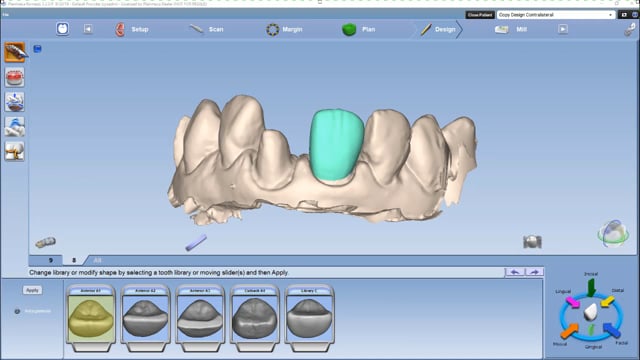Click the 3D orientation globe icon
The image size is (640, 360).
[613, 233]
